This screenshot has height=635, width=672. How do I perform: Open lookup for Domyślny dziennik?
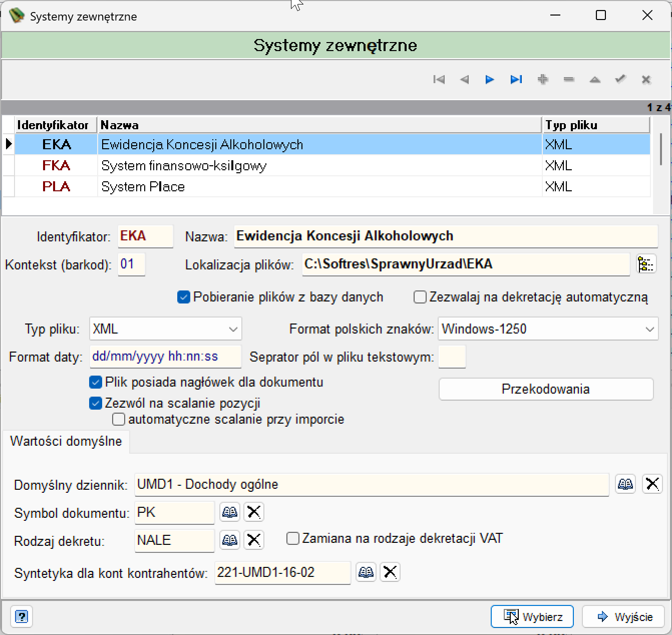point(625,484)
